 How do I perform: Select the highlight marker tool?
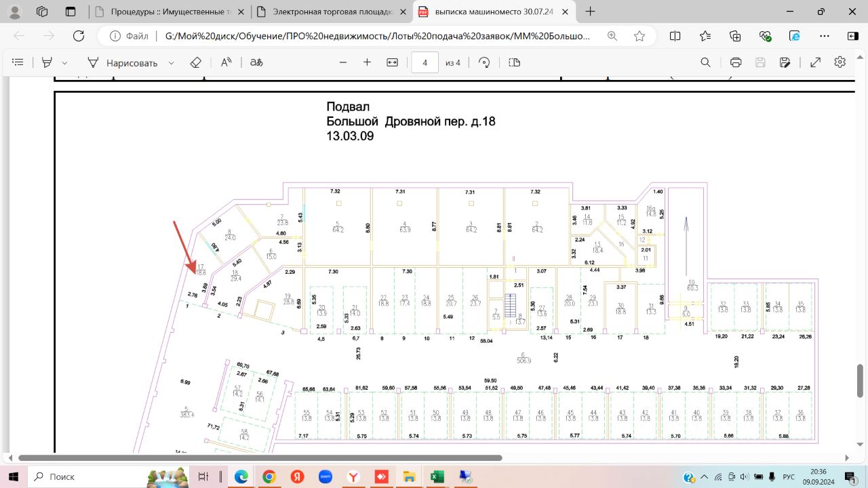click(x=47, y=62)
